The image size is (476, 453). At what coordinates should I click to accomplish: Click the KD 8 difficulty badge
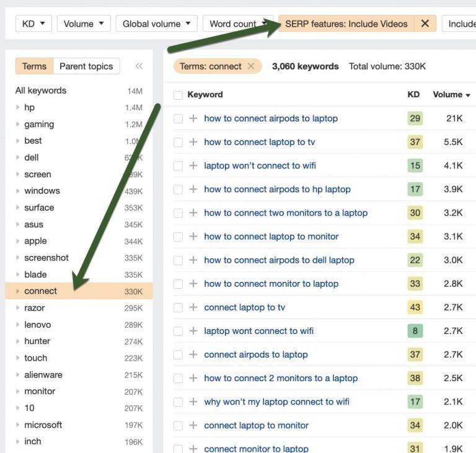point(415,331)
